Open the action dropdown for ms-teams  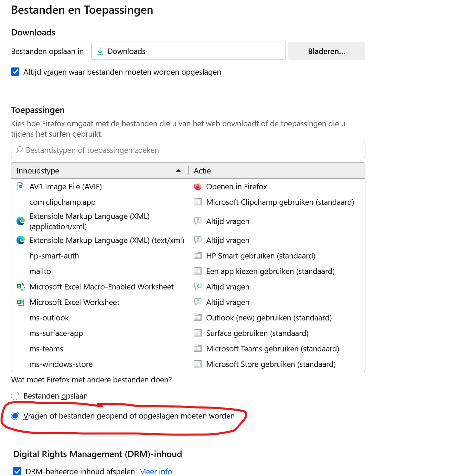272,348
